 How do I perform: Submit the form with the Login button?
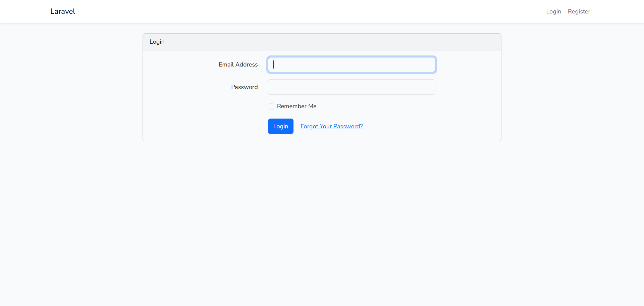pos(280,126)
